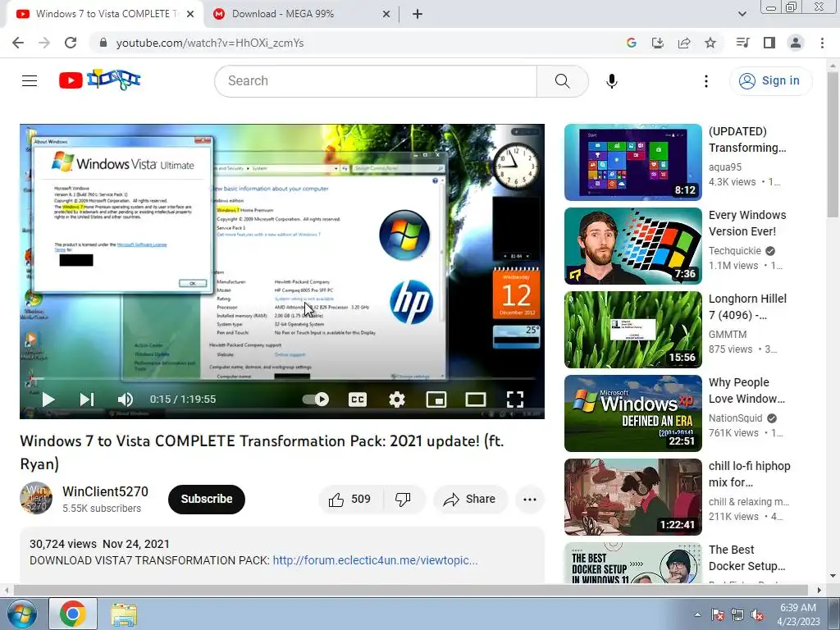This screenshot has height=630, width=840.
Task: Show hidden tray icons arrow
Action: click(x=697, y=614)
